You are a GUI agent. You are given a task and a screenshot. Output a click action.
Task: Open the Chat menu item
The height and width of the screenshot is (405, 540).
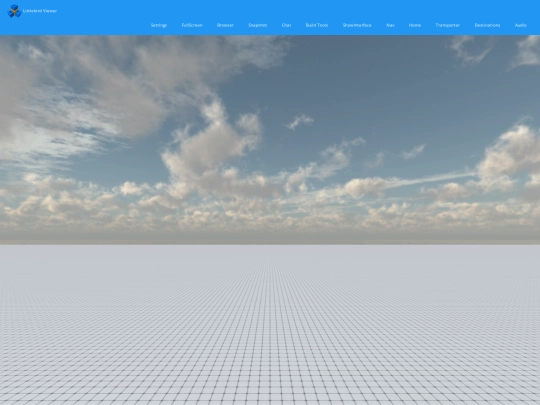(x=286, y=25)
